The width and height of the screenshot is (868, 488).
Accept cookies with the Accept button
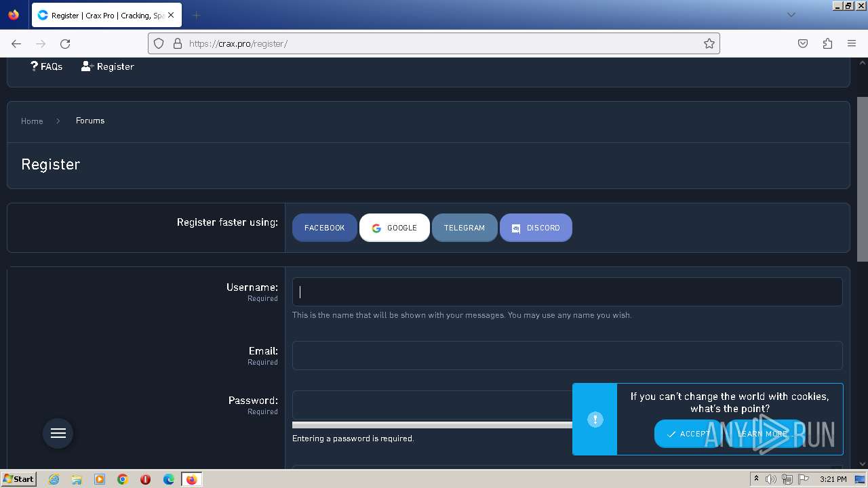pos(688,434)
